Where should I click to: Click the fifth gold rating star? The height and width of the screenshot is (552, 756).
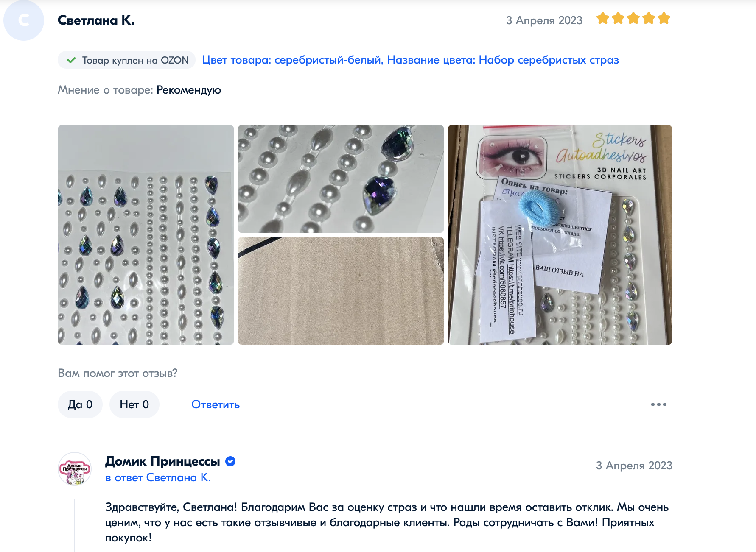(664, 19)
